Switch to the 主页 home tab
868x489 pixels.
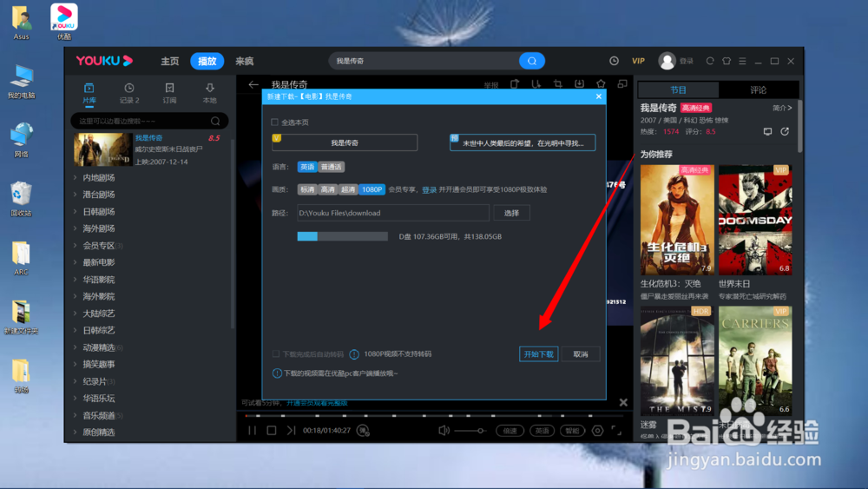[170, 61]
